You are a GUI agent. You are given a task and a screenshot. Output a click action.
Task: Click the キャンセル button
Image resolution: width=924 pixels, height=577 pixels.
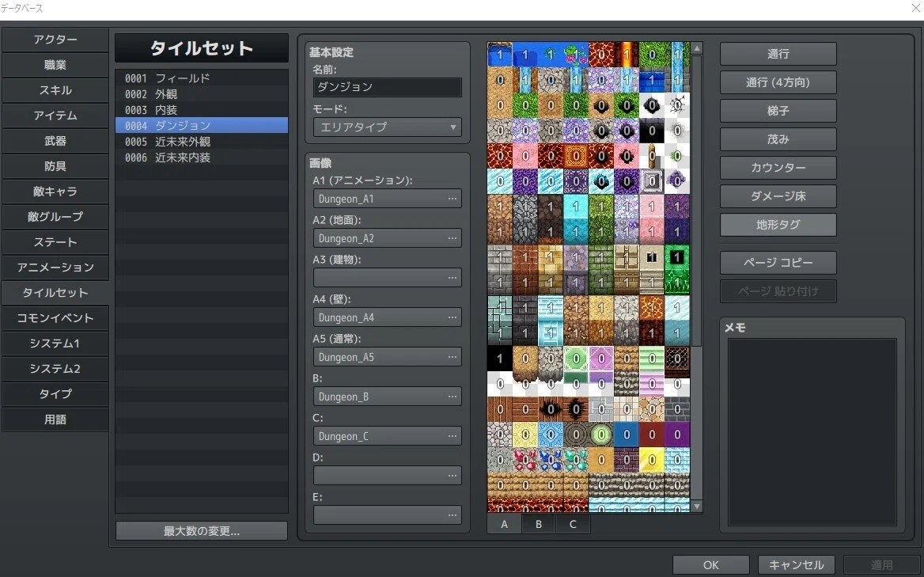click(x=796, y=564)
